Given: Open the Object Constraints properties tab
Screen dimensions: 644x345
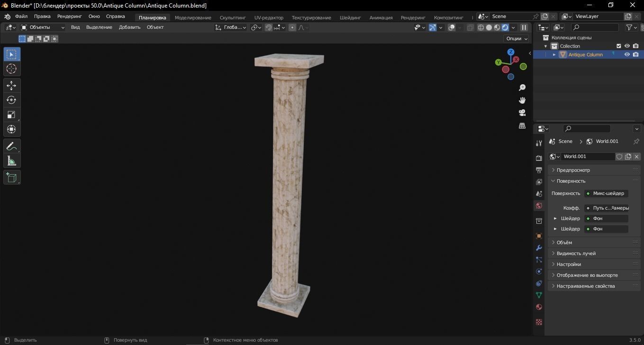Looking at the screenshot, I should 539,283.
